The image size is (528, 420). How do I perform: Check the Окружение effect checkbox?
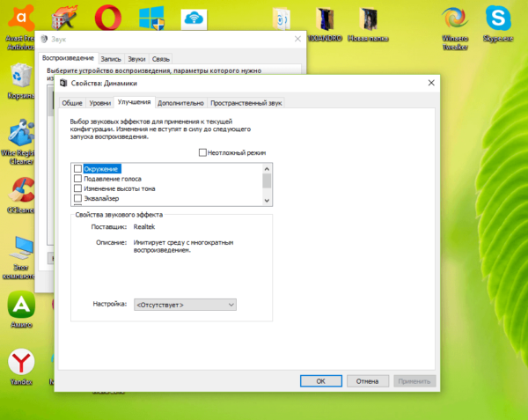tap(77, 168)
